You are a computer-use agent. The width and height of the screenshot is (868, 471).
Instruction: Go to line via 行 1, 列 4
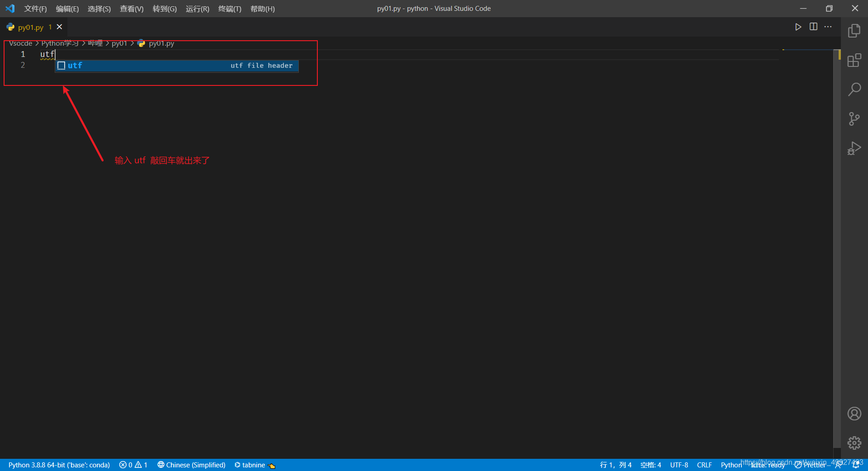click(x=616, y=465)
